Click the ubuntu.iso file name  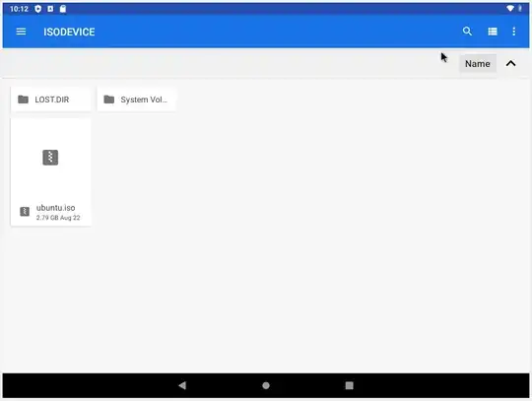55,208
